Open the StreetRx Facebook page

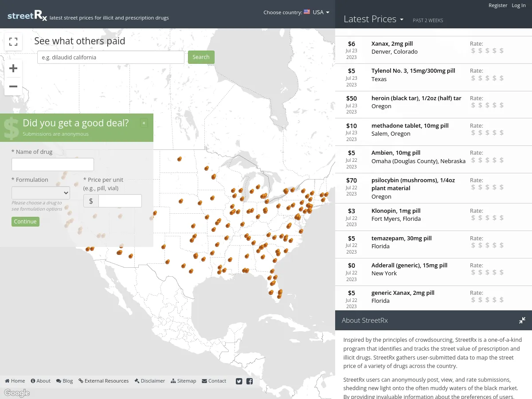(250, 381)
